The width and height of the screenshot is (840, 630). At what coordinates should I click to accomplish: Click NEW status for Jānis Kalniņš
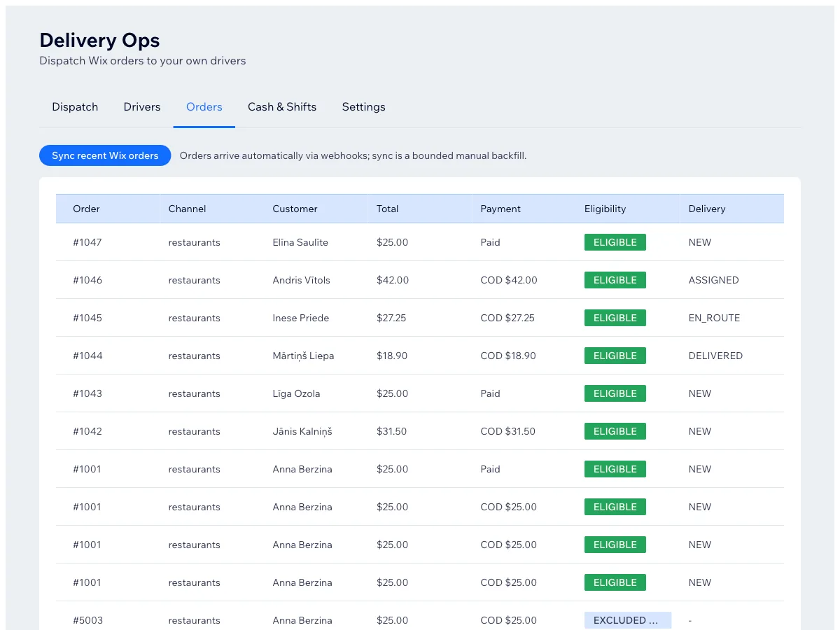click(700, 431)
